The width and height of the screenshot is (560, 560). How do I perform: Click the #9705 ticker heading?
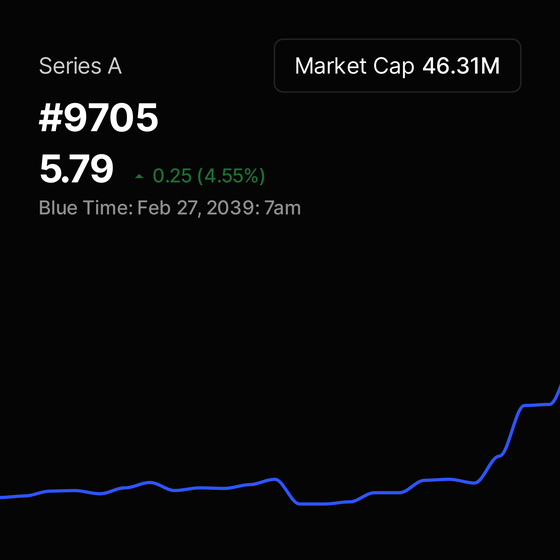tap(98, 118)
